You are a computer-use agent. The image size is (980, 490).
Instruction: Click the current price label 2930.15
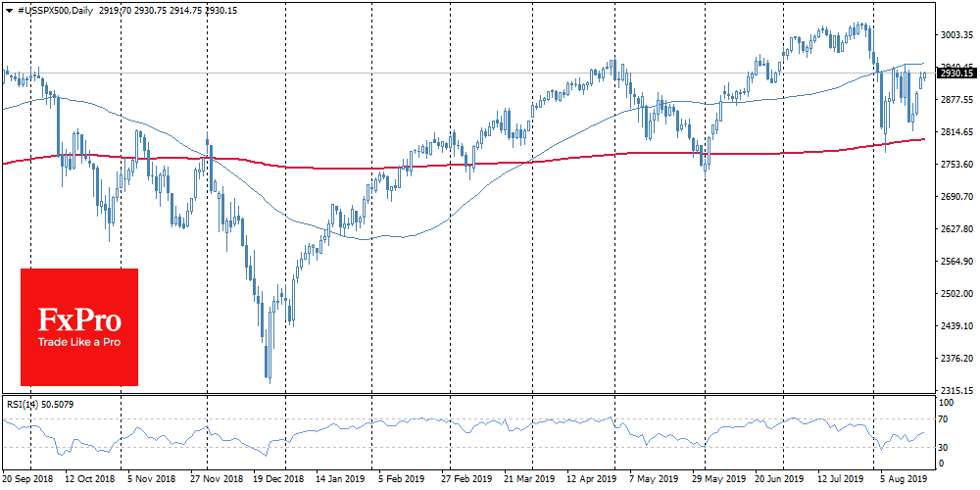pyautogui.click(x=955, y=73)
